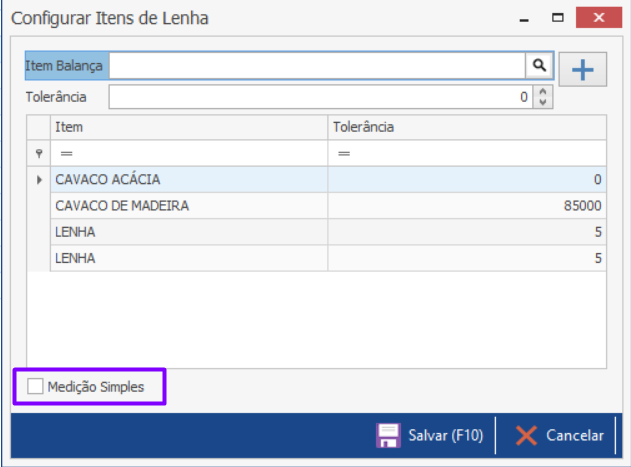Minimize the Configurar Itens de Lenha window
This screenshot has width=631, height=467.
[x=524, y=18]
